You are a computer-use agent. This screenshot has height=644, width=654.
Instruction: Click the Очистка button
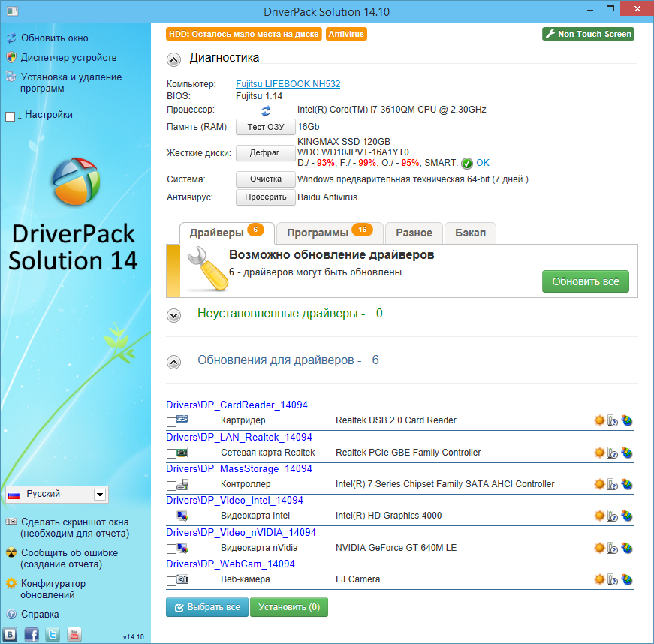pyautogui.click(x=266, y=179)
